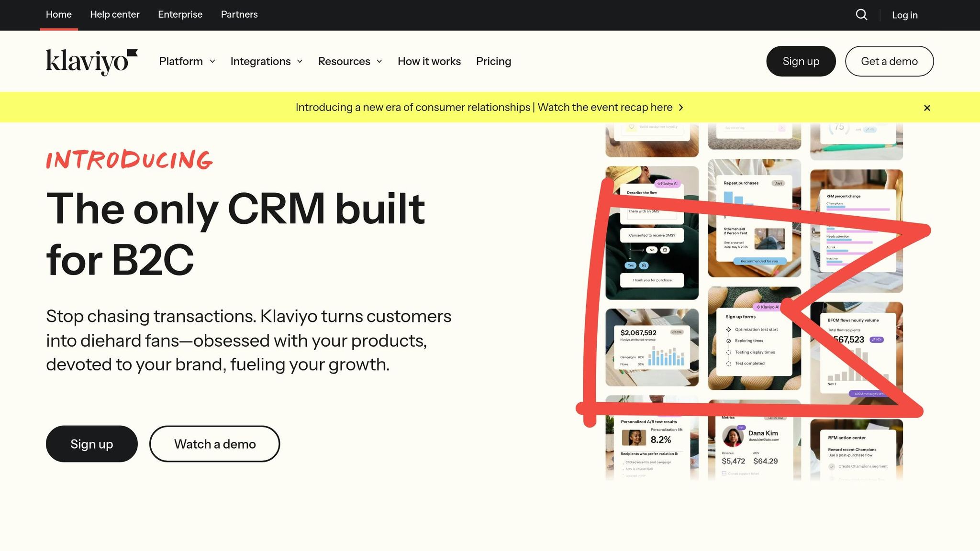
Task: Click the Get a demo button
Action: tap(889, 61)
